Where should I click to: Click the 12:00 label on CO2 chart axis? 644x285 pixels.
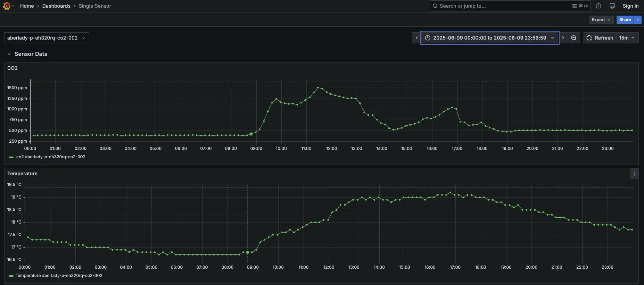coord(331,149)
